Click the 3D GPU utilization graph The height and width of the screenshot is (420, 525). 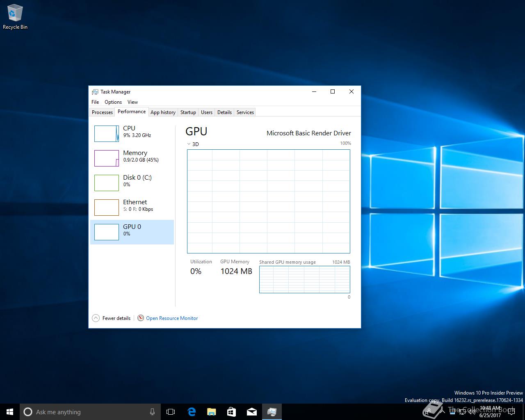pos(269,201)
